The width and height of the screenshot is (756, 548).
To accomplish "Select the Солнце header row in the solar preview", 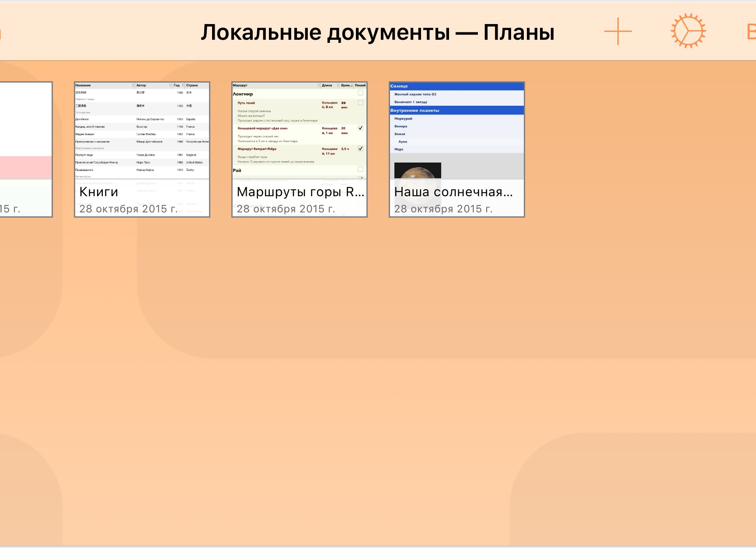I will click(x=399, y=86).
